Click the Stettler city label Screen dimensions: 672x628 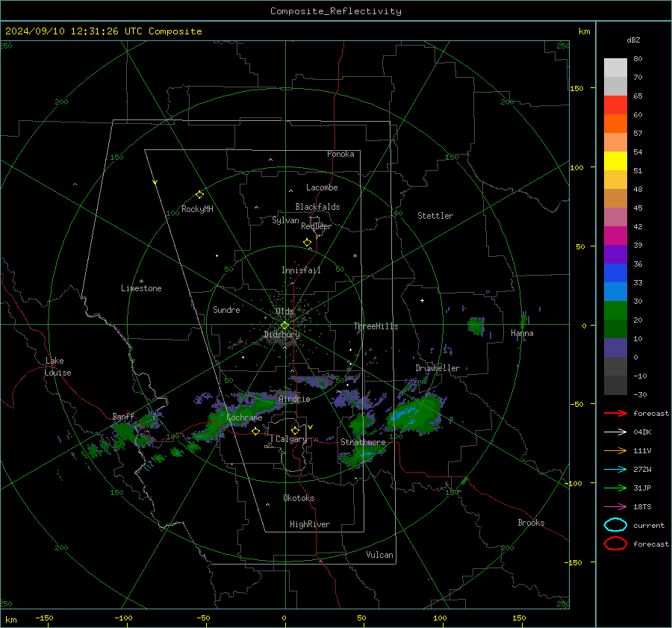point(435,216)
